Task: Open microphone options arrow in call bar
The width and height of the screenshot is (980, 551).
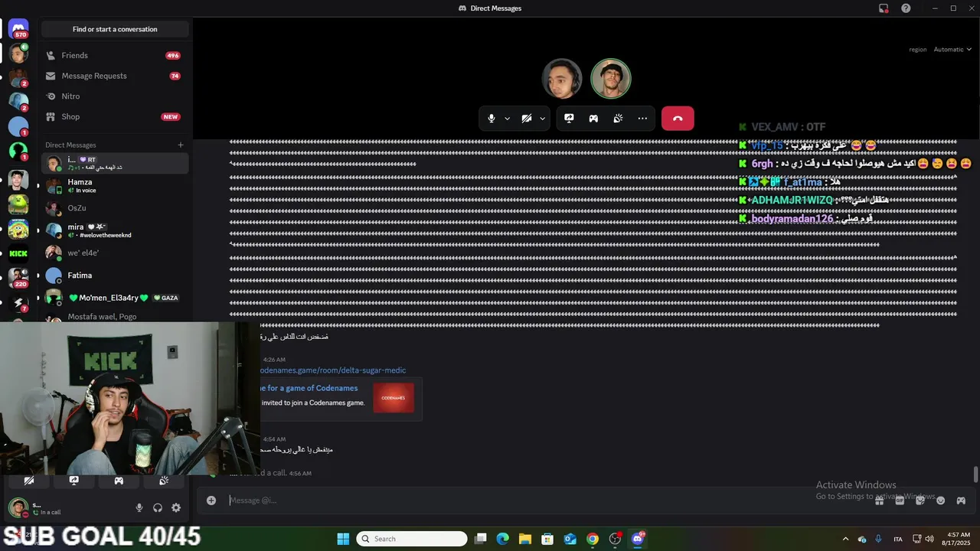Action: 507,119
